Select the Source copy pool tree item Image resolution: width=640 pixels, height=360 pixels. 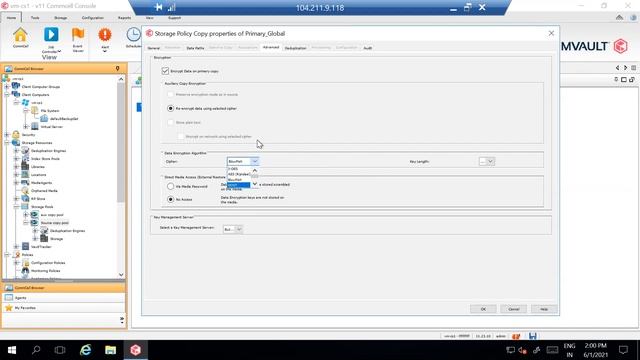coord(55,222)
